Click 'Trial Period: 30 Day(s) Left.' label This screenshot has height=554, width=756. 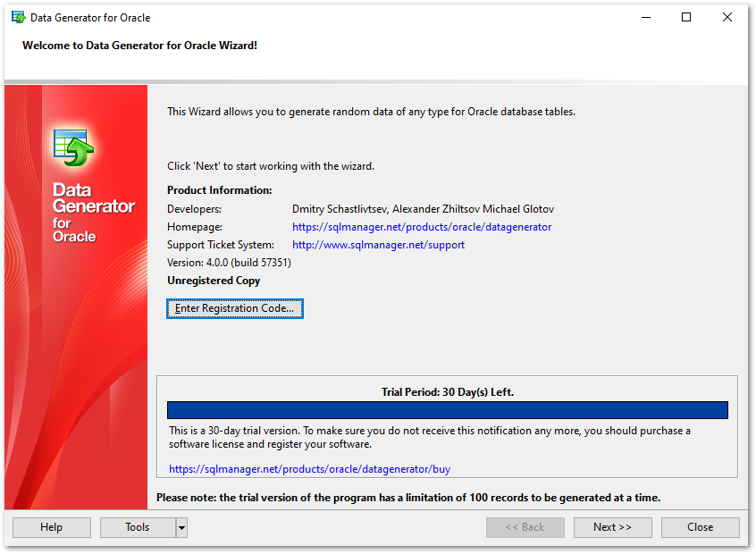tap(448, 392)
